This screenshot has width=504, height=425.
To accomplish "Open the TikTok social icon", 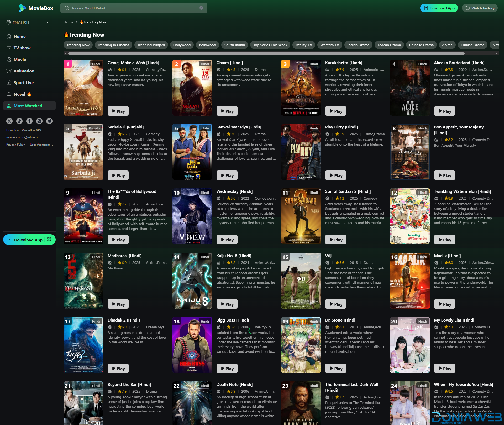I will coord(19,121).
